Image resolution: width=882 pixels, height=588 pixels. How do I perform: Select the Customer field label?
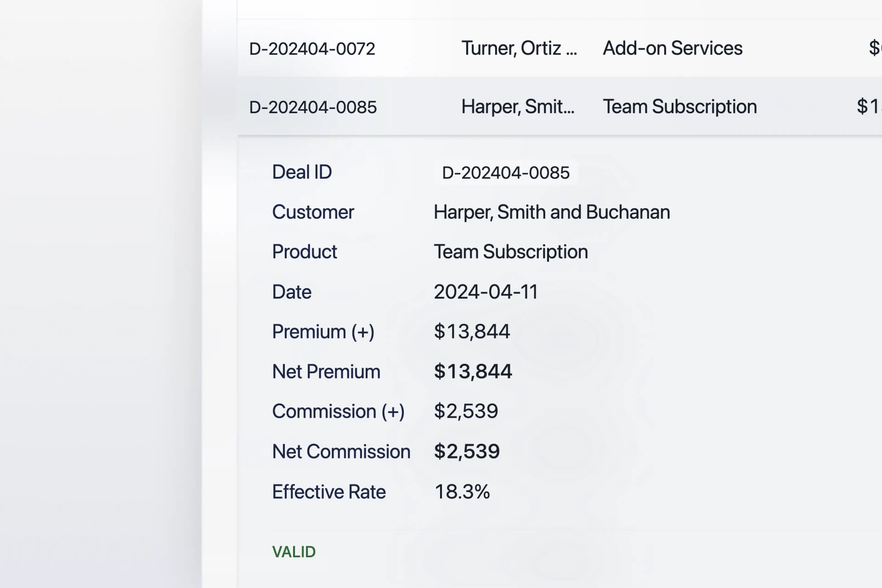coord(313,212)
